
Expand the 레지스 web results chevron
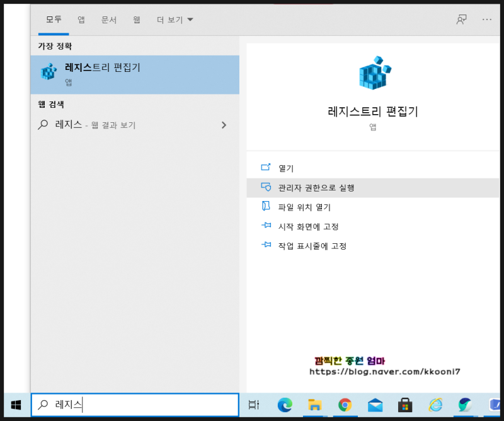pyautogui.click(x=224, y=125)
